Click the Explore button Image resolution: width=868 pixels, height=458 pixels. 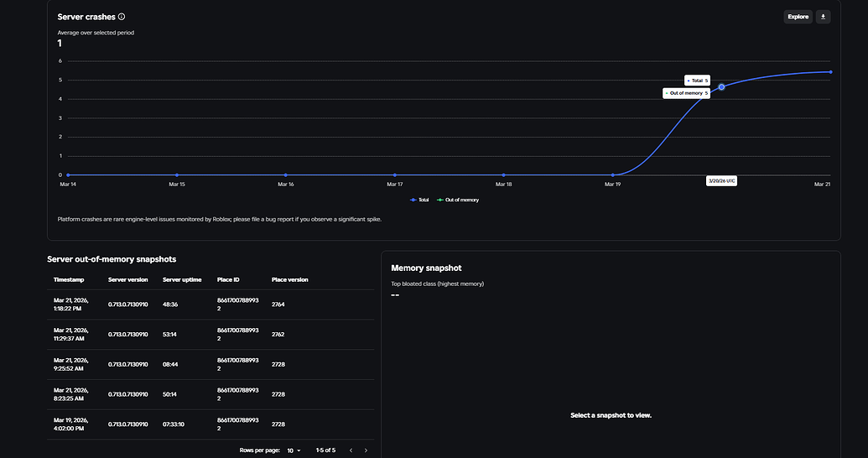(798, 17)
